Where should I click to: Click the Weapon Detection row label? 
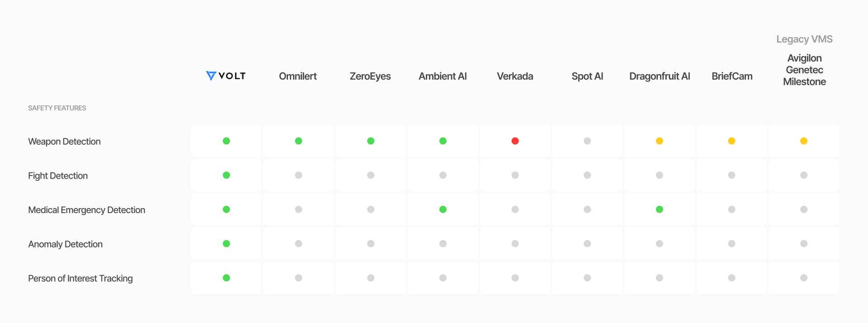64,142
